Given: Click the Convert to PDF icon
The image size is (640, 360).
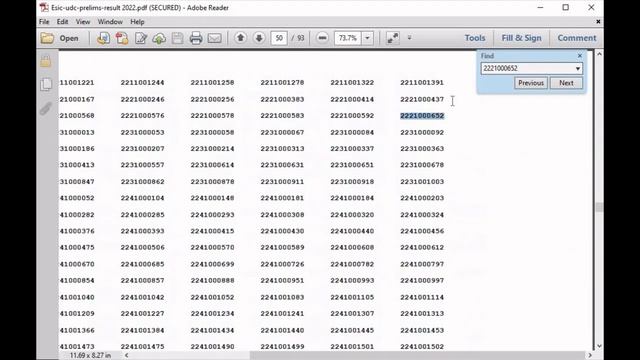Looking at the screenshot, I should 122,38.
